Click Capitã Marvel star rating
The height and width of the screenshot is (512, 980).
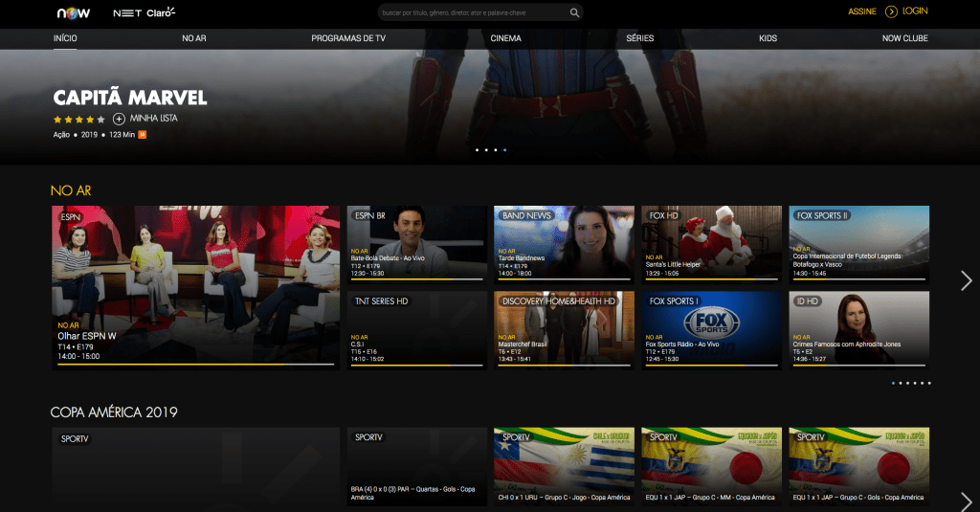(x=78, y=119)
